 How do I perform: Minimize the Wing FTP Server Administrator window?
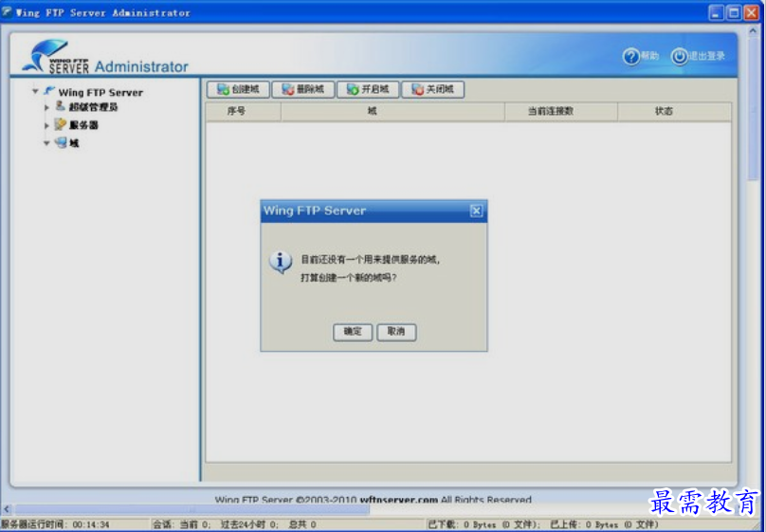pyautogui.click(x=717, y=12)
